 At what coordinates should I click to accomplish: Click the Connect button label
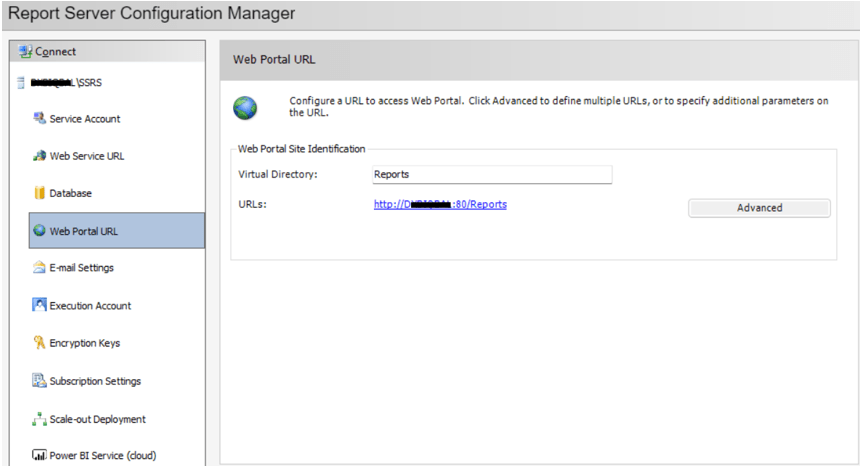pyautogui.click(x=55, y=52)
